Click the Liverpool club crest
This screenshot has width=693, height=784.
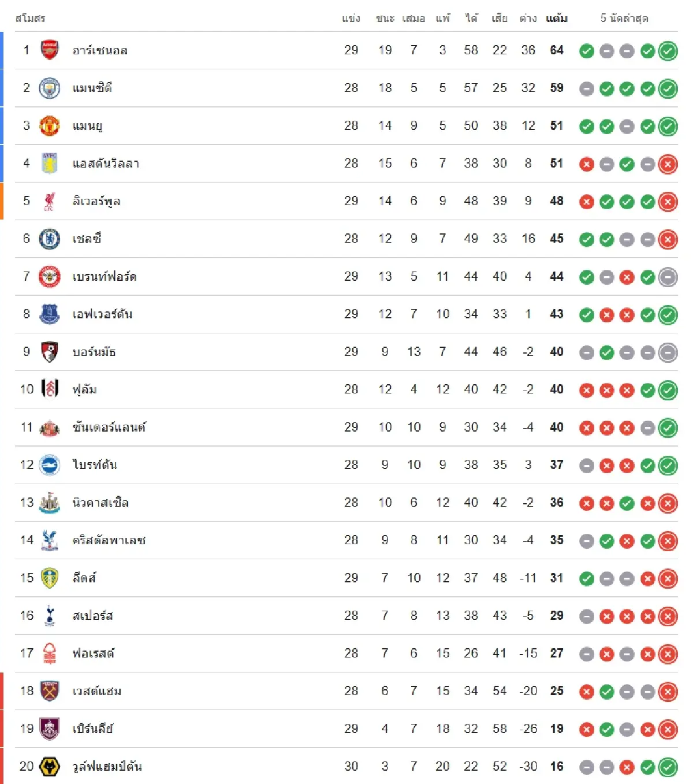(49, 201)
